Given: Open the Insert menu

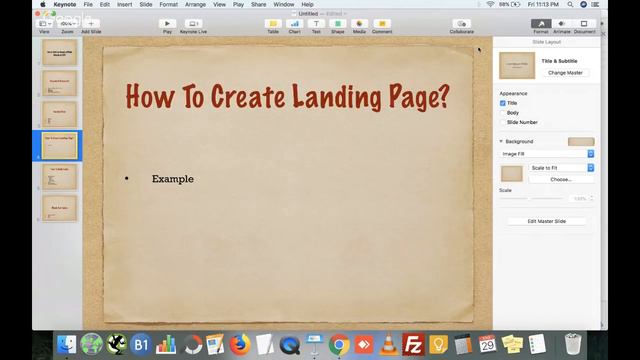Looking at the screenshot, I should click(x=124, y=4).
